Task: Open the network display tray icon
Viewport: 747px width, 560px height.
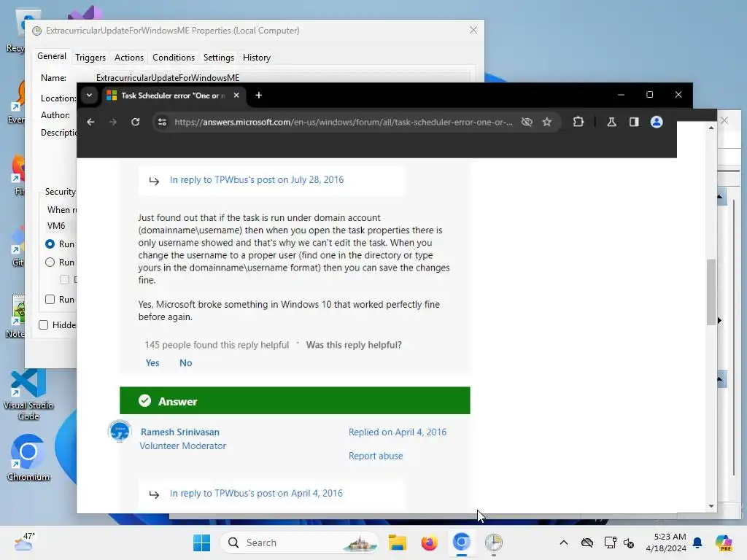Action: pos(609,542)
